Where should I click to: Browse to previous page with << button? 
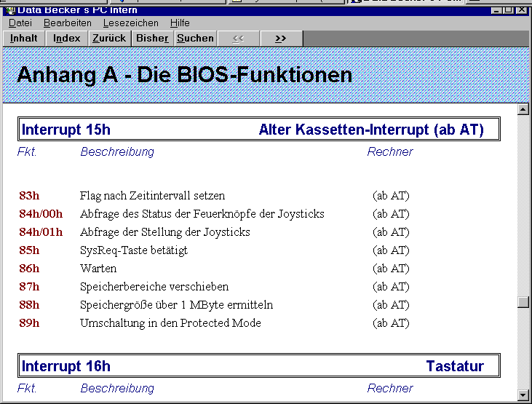click(238, 39)
